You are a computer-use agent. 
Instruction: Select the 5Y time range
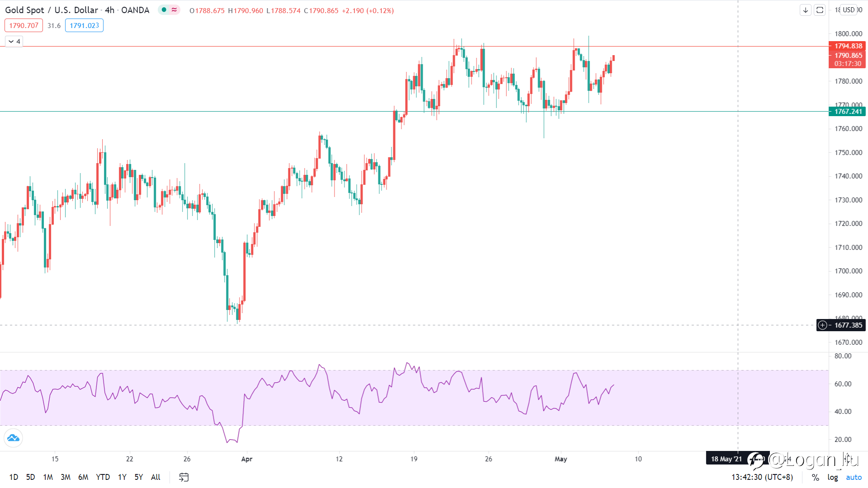[139, 477]
